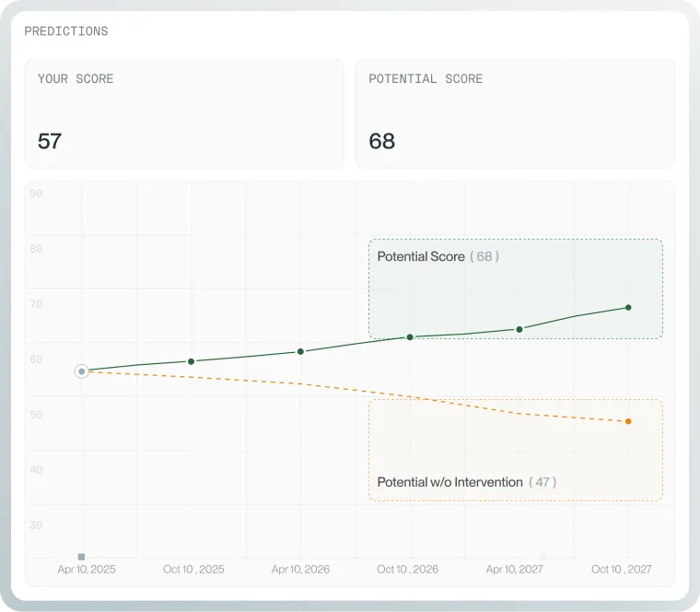Click the green data point above Apr 10, 2027

[x=519, y=329]
